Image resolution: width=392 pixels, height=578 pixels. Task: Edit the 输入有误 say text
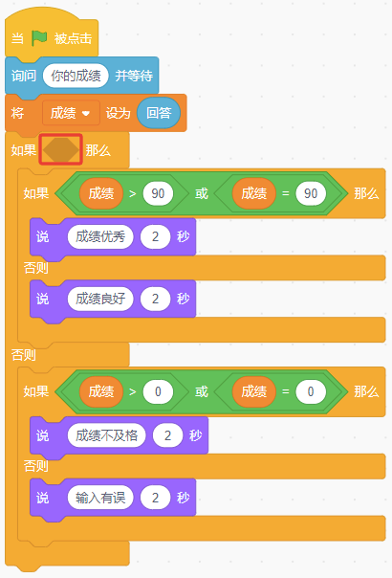tap(100, 498)
